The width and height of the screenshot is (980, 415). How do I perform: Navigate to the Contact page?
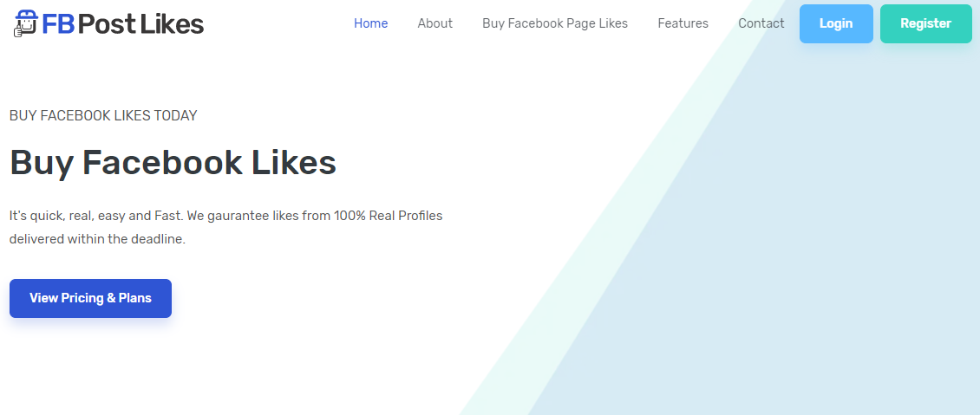tap(761, 23)
